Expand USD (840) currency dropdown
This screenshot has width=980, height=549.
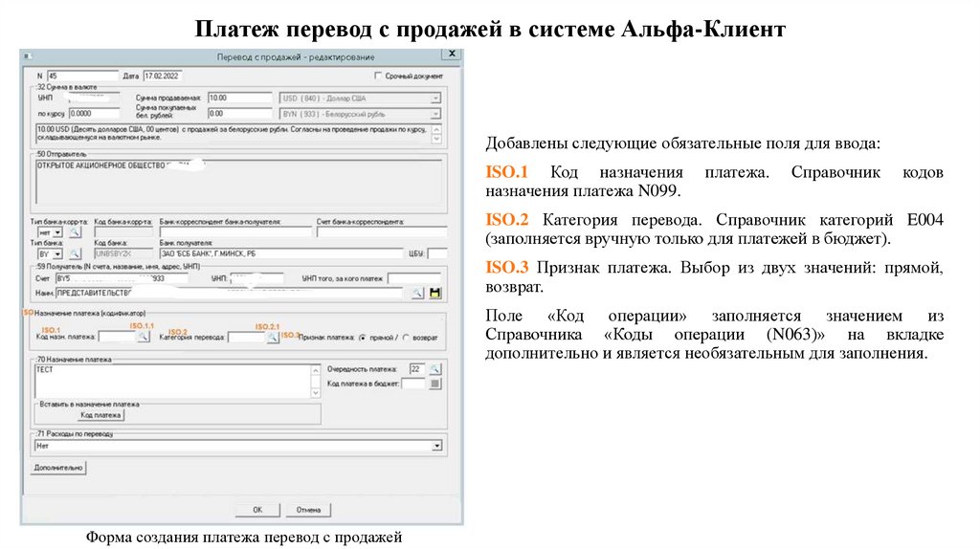click(435, 99)
